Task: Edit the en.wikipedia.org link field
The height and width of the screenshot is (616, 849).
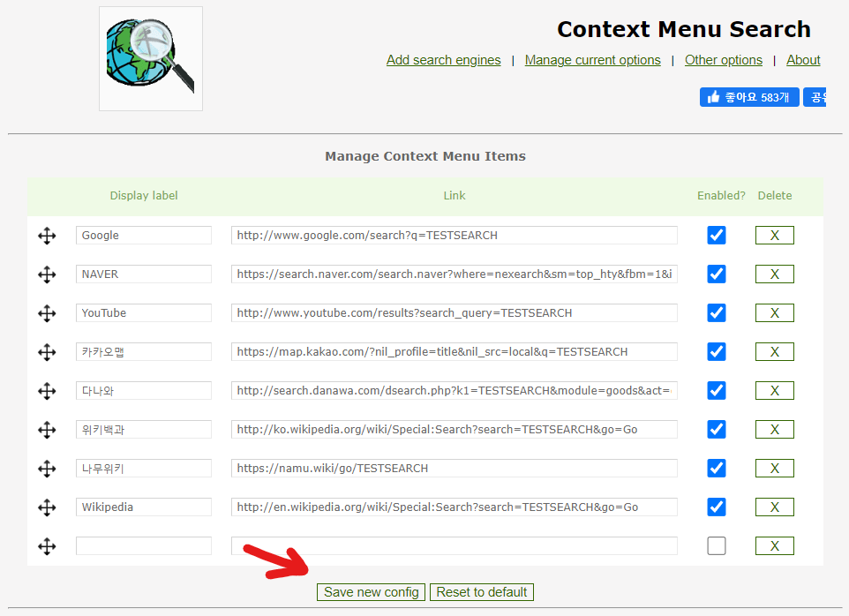Action: click(455, 507)
